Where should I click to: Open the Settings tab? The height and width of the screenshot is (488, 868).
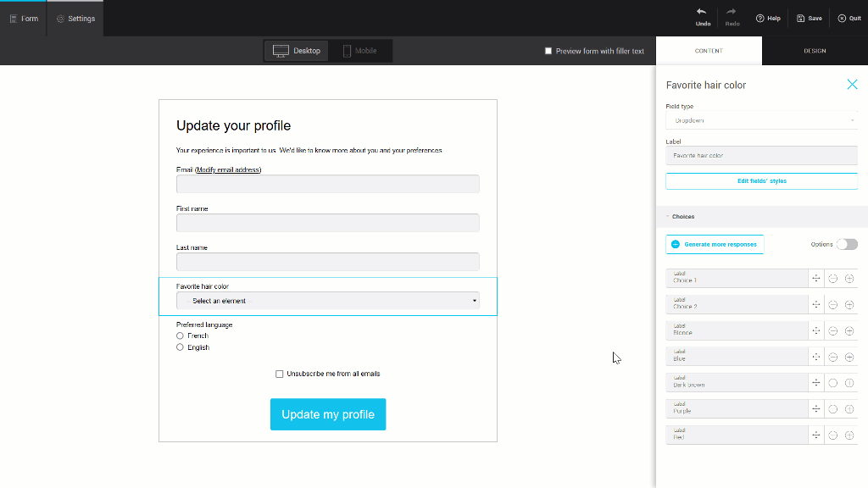click(x=75, y=17)
